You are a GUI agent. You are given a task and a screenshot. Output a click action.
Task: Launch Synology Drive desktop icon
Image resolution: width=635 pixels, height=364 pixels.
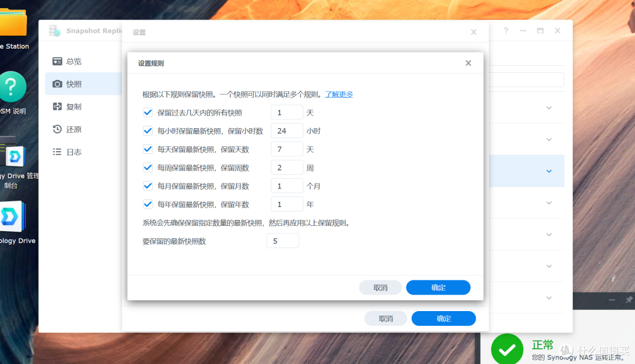tap(12, 218)
